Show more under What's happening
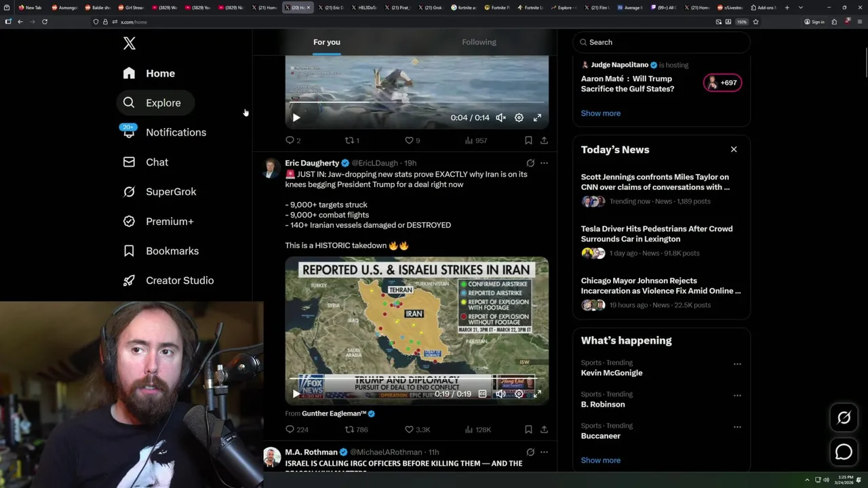The width and height of the screenshot is (868, 488). click(x=601, y=460)
